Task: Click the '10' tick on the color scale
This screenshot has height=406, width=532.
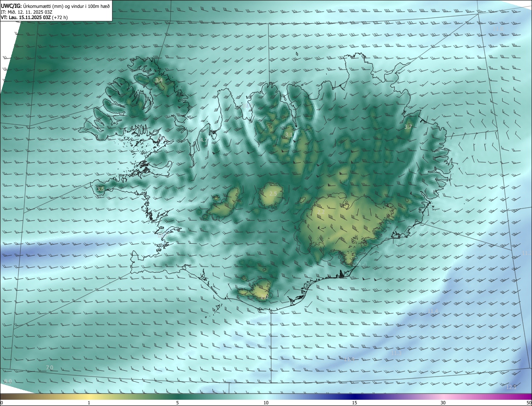Action: (266, 403)
